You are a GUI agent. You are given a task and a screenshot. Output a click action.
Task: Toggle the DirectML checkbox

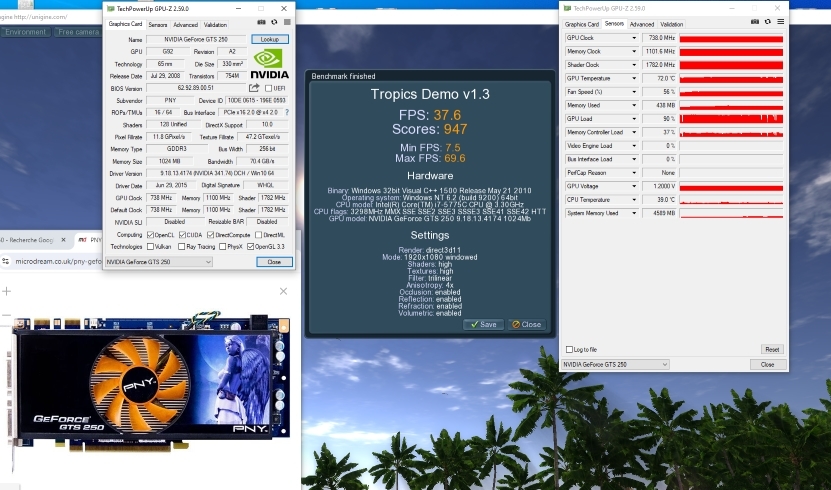[259, 235]
